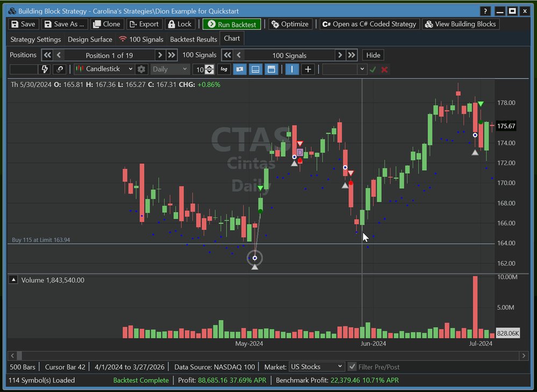Go to next signal
Image resolution: width=537 pixels, height=392 pixels.
click(340, 55)
